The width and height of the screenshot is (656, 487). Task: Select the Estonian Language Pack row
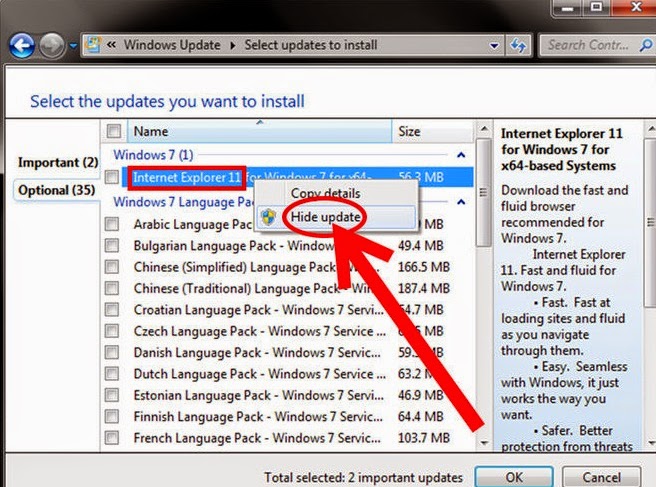[289, 395]
